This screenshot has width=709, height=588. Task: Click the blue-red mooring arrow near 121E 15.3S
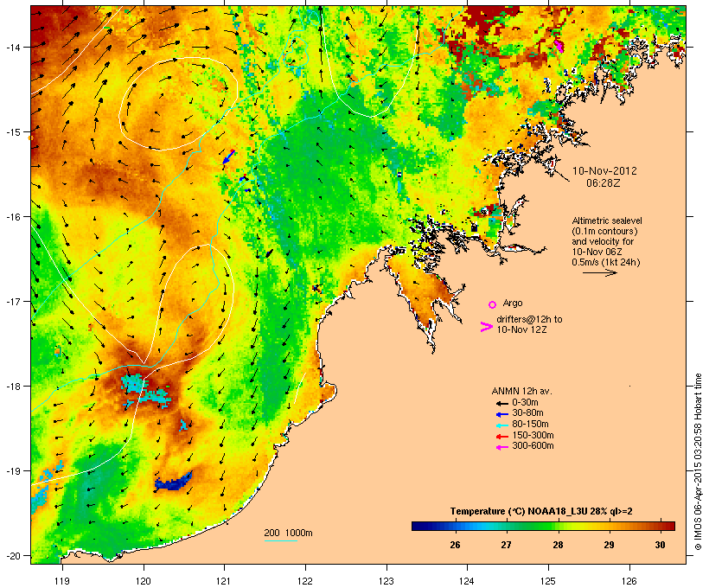(229, 157)
